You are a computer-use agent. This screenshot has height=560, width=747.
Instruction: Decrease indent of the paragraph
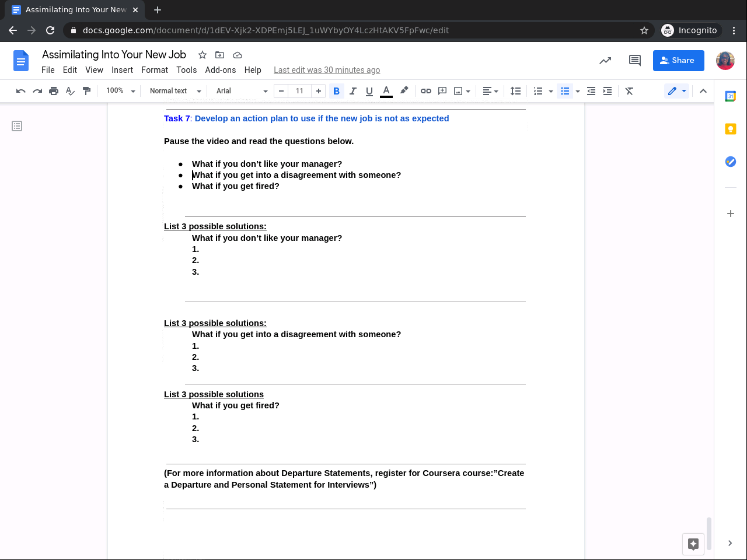click(x=591, y=91)
